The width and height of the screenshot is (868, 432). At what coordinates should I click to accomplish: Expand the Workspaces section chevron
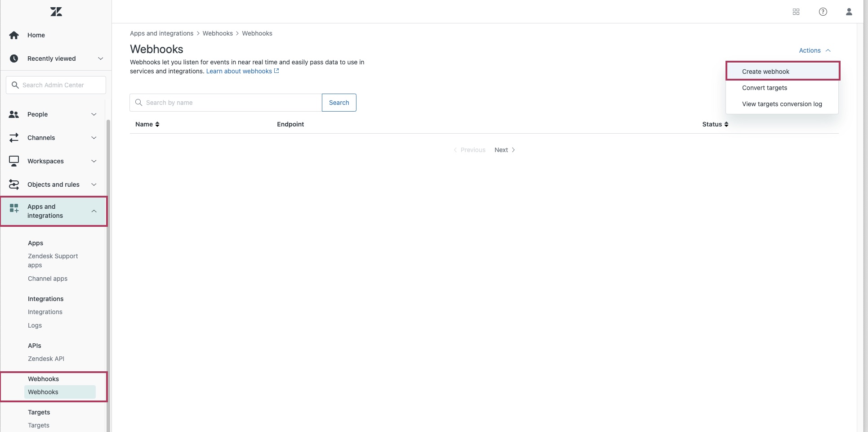(x=94, y=161)
